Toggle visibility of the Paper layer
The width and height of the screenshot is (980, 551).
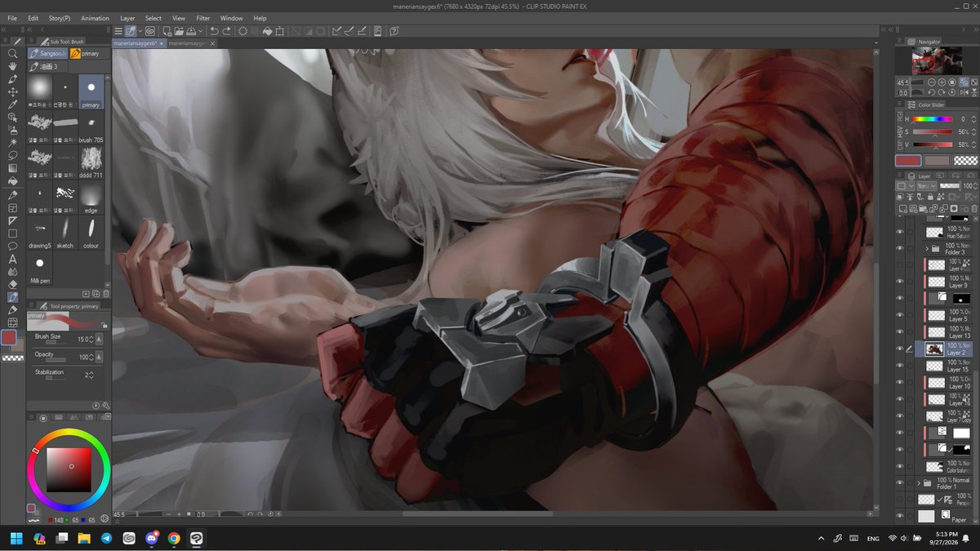[900, 516]
